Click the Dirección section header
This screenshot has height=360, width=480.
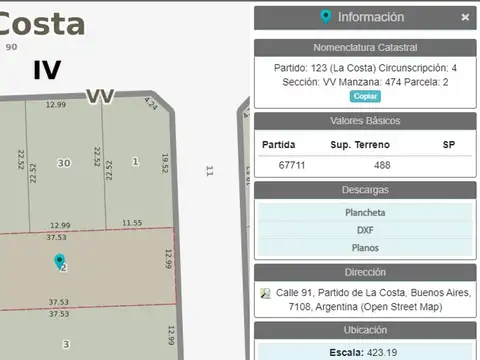365,272
